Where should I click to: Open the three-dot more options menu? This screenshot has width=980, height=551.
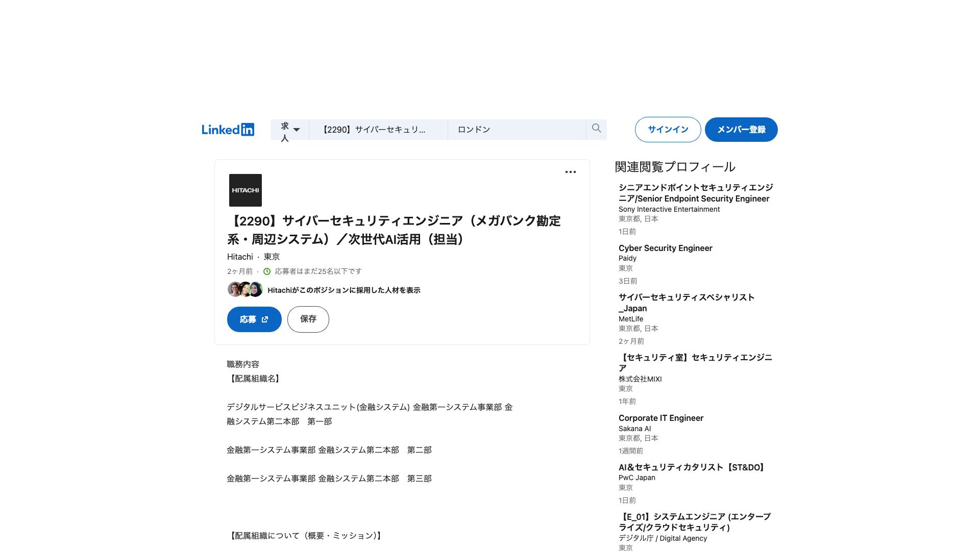tap(571, 172)
